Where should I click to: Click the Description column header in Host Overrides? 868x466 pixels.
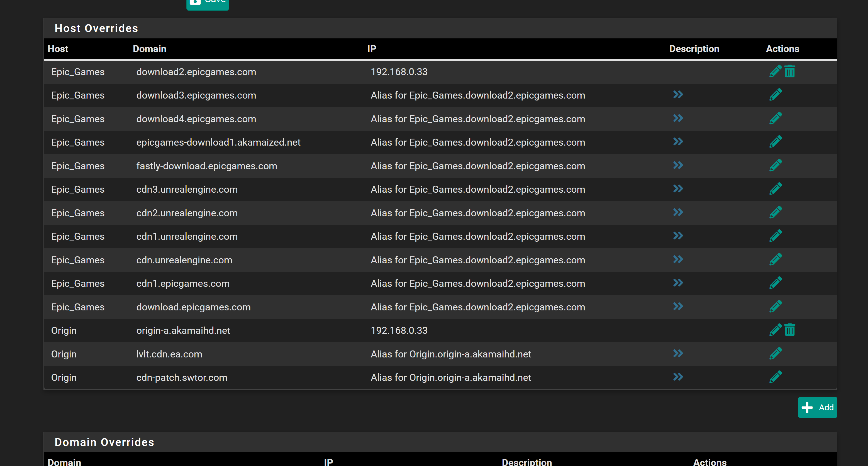click(694, 49)
